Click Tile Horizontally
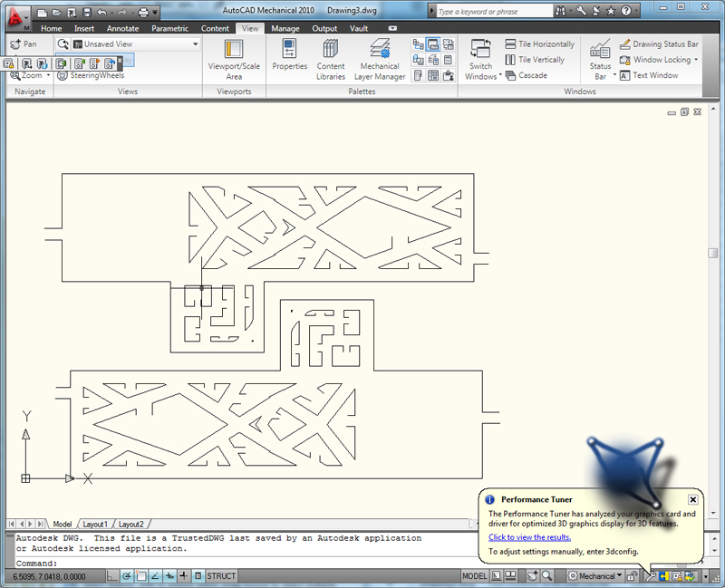Image resolution: width=725 pixels, height=588 pixels. pos(539,43)
